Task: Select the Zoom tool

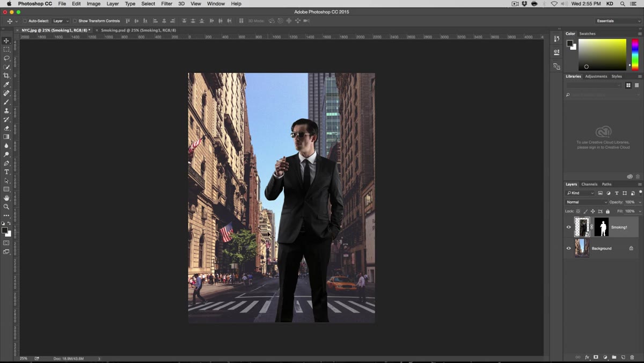Action: pos(6,207)
